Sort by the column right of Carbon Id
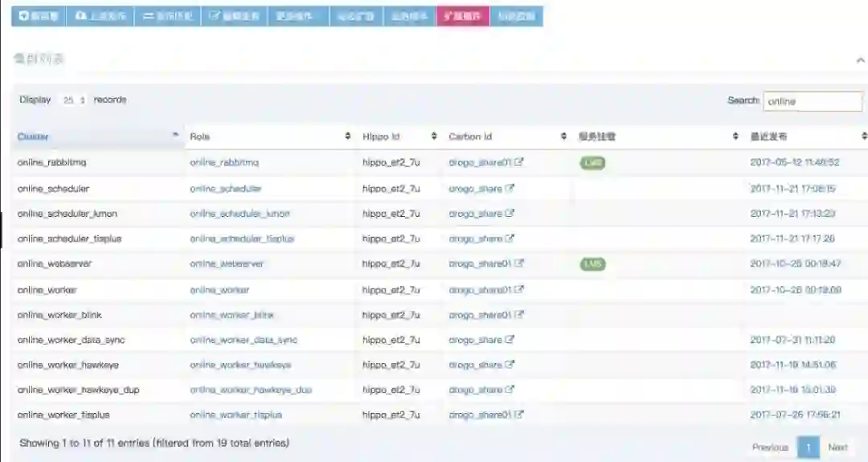This screenshot has height=462, width=868. (x=657, y=137)
